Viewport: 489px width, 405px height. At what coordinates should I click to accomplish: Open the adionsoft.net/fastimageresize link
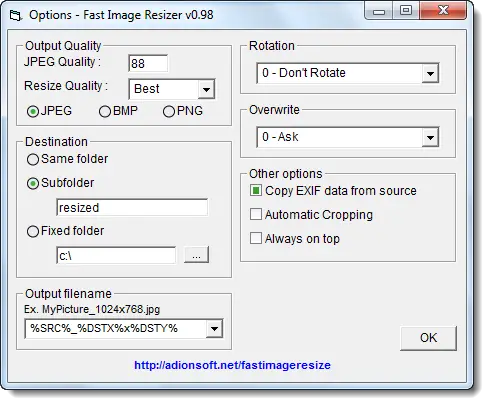click(232, 365)
